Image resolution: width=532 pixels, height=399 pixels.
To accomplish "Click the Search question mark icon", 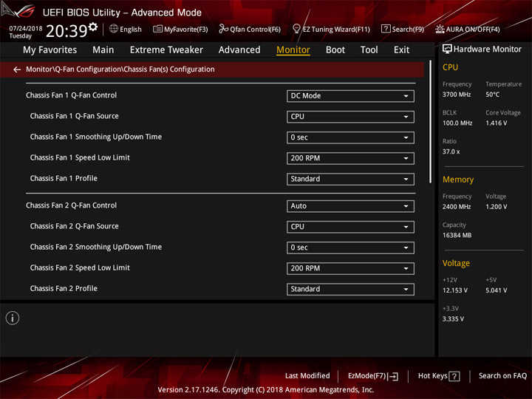I will point(386,29).
